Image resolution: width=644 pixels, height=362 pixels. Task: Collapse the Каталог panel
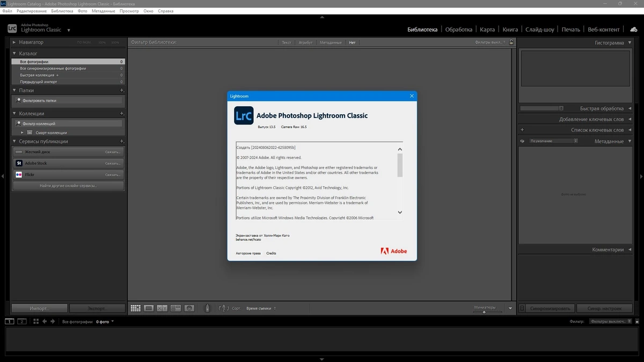[x=14, y=54]
